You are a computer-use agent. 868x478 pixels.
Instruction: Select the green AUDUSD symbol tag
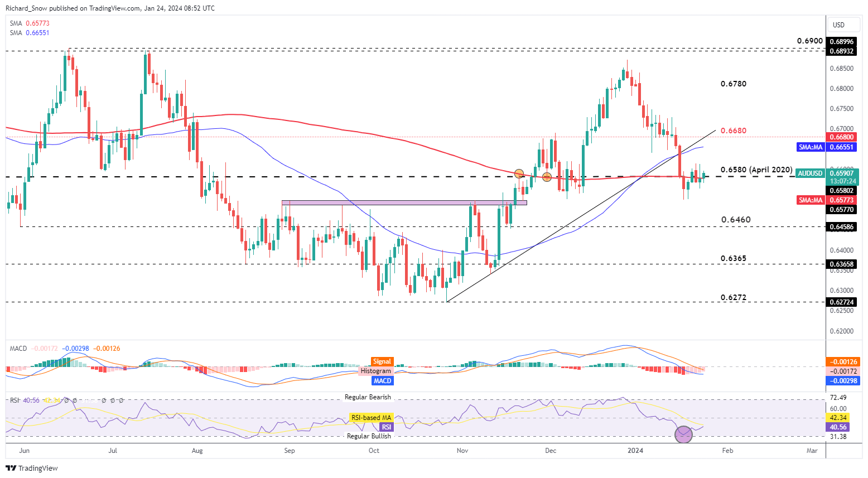[810, 173]
